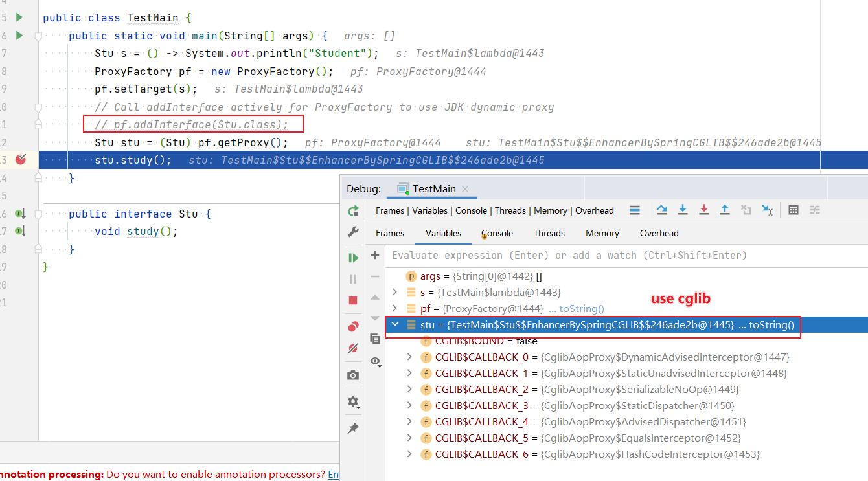Expand variable s node
The height and width of the screenshot is (481, 868).
394,293
